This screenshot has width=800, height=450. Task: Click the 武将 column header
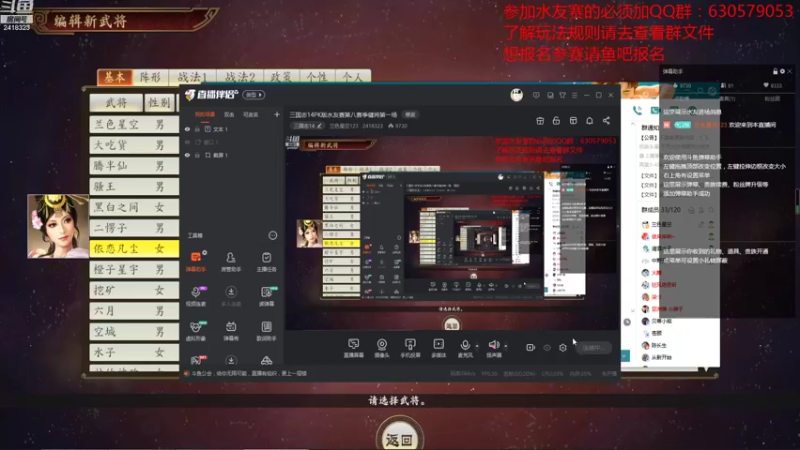[x=116, y=103]
